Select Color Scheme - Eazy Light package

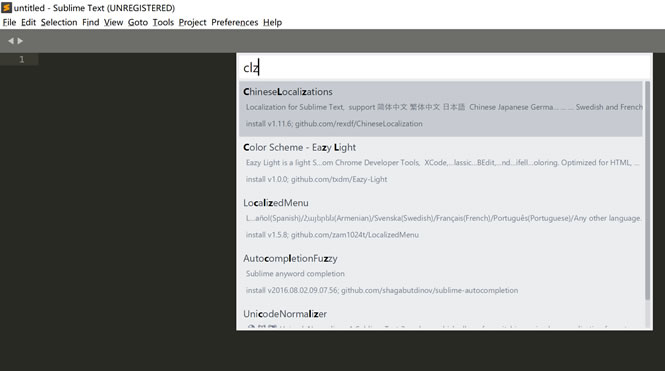[441, 164]
